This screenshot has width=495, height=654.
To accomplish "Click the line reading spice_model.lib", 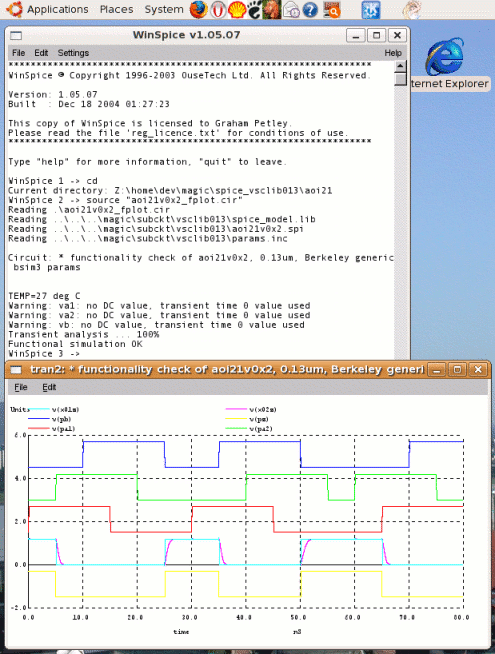I will pyautogui.click(x=162, y=219).
